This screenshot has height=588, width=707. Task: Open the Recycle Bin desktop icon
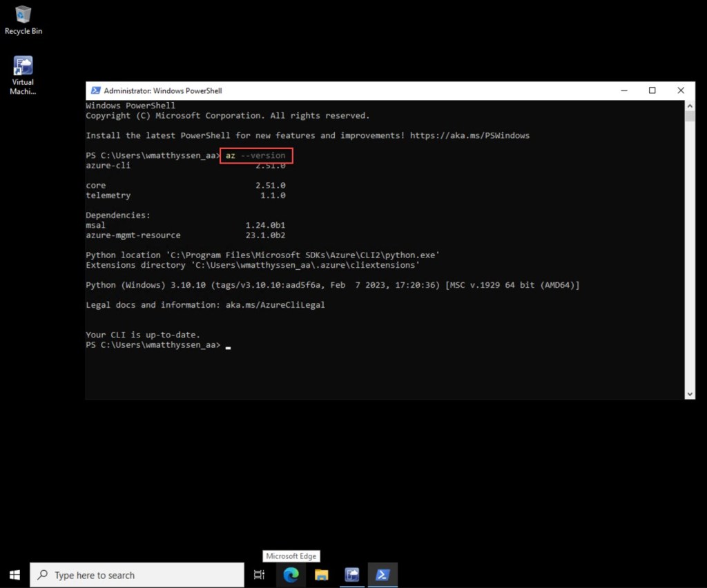click(23, 17)
